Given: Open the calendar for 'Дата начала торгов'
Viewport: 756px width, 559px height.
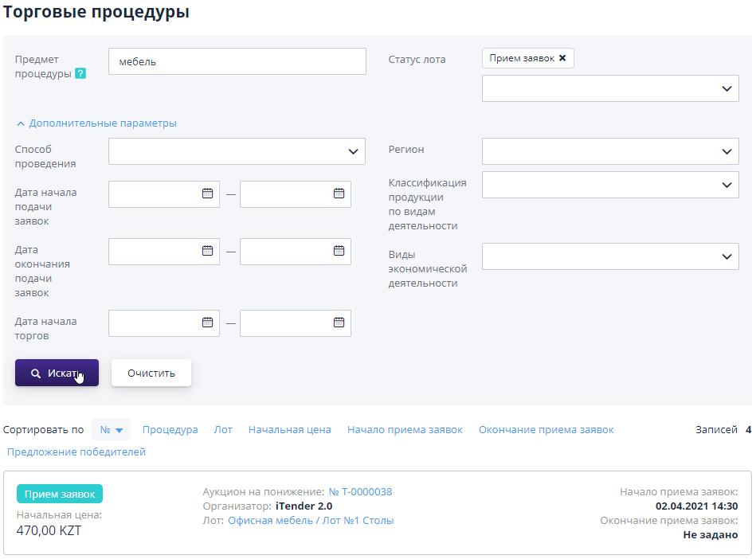Looking at the screenshot, I should click(209, 322).
